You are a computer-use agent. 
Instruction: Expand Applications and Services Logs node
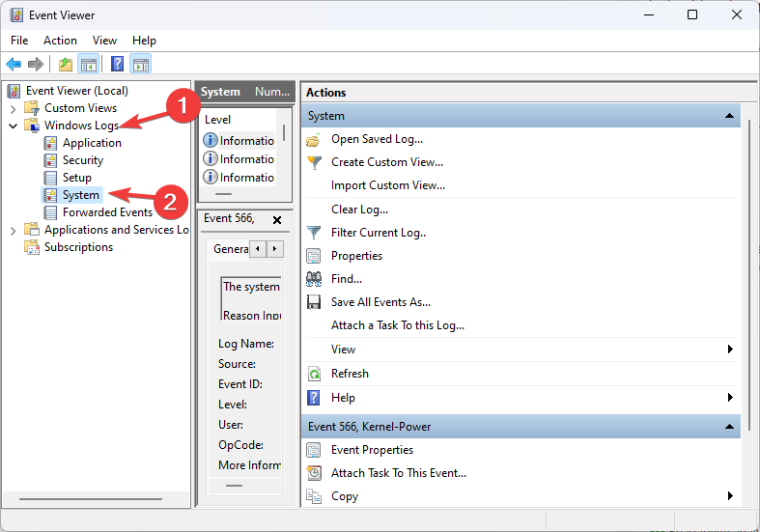pos(14,230)
